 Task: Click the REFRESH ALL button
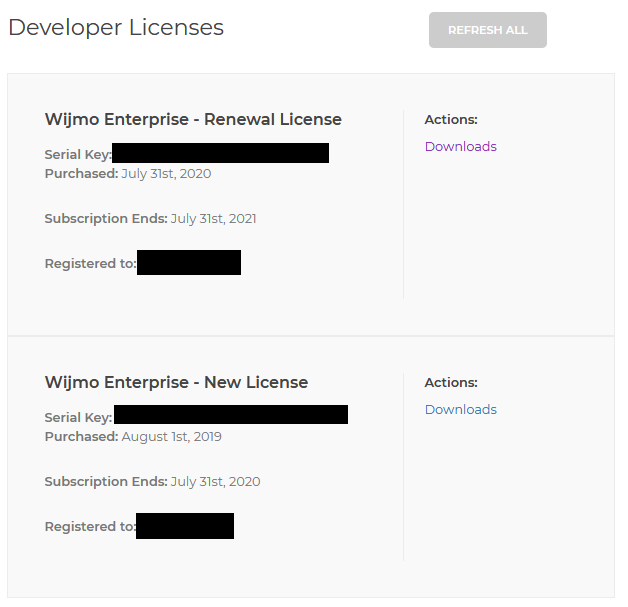point(487,30)
